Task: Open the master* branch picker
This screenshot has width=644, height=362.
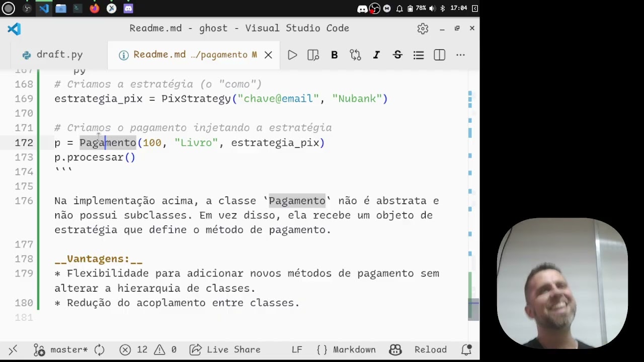Action: [60, 349]
